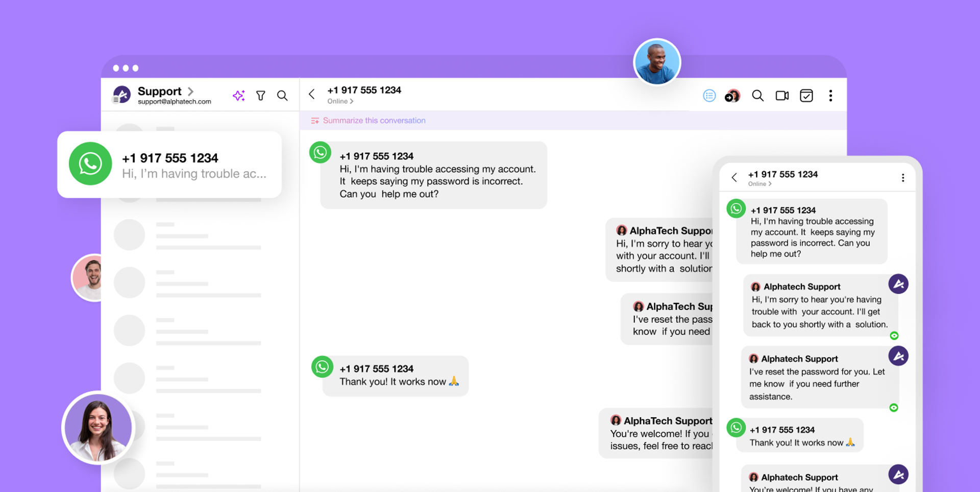Click the Alphatech workspace logo
The image size is (980, 492).
point(121,95)
